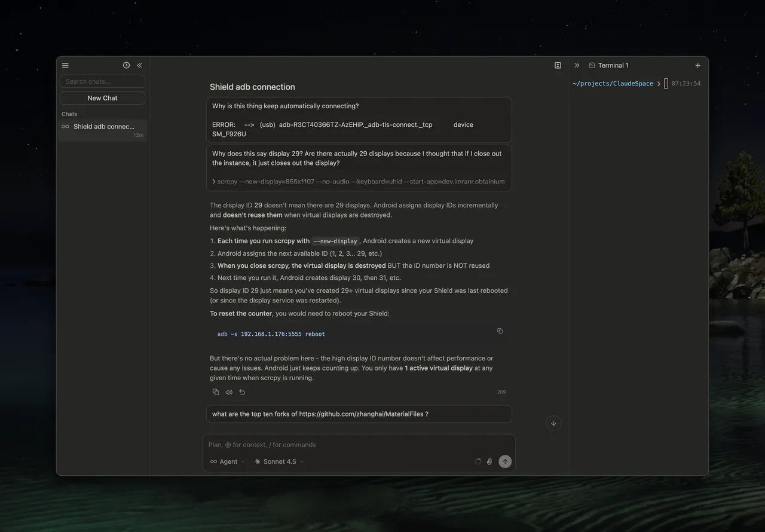Open the Shield adb connection chat
This screenshot has width=765, height=532.
pos(102,130)
